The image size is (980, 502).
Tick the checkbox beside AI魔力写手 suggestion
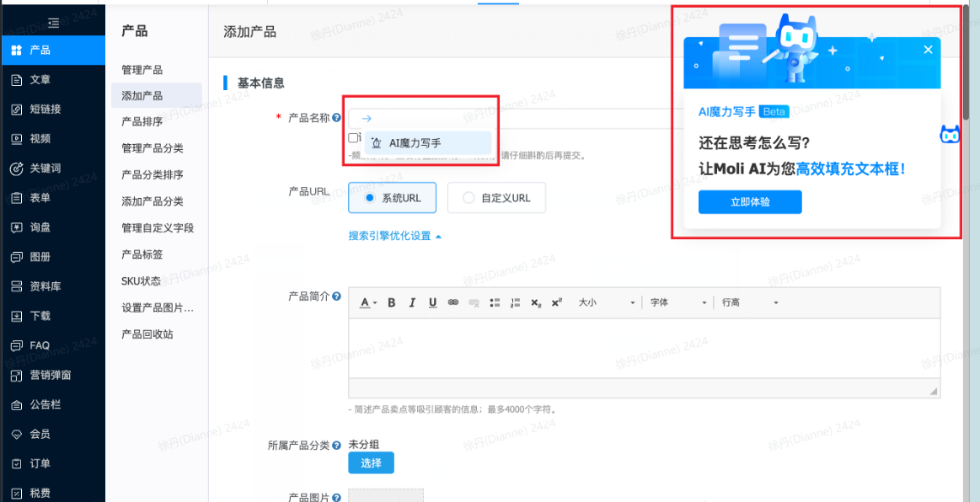tap(352, 136)
